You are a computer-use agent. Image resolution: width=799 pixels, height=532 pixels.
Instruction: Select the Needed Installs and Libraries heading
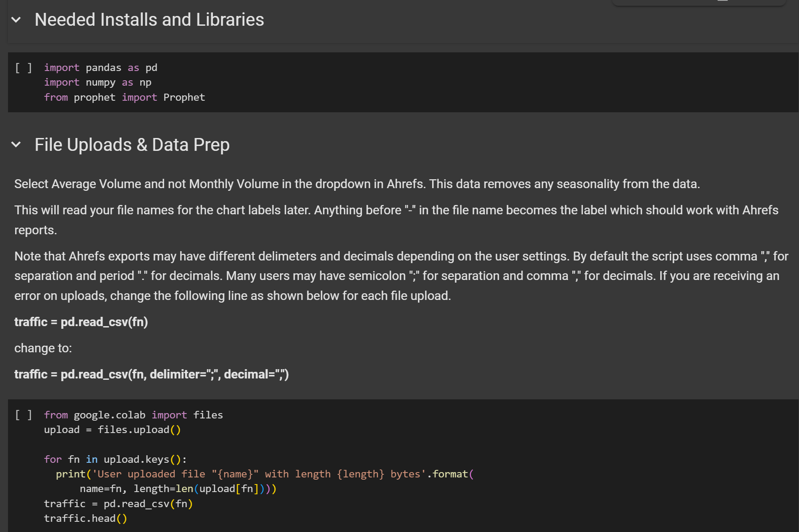(x=149, y=20)
